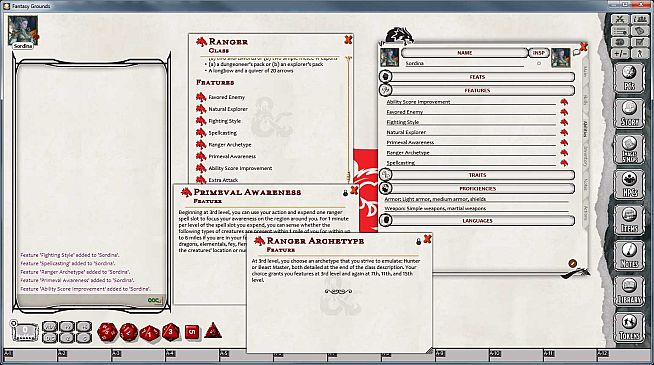
Task: Switch to the Inventory tab of character sheet
Action: tap(585, 156)
